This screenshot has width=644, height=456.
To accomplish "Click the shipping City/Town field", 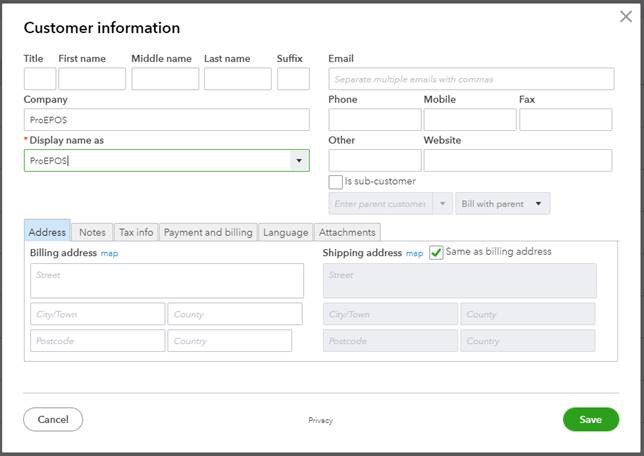I will coord(391,314).
